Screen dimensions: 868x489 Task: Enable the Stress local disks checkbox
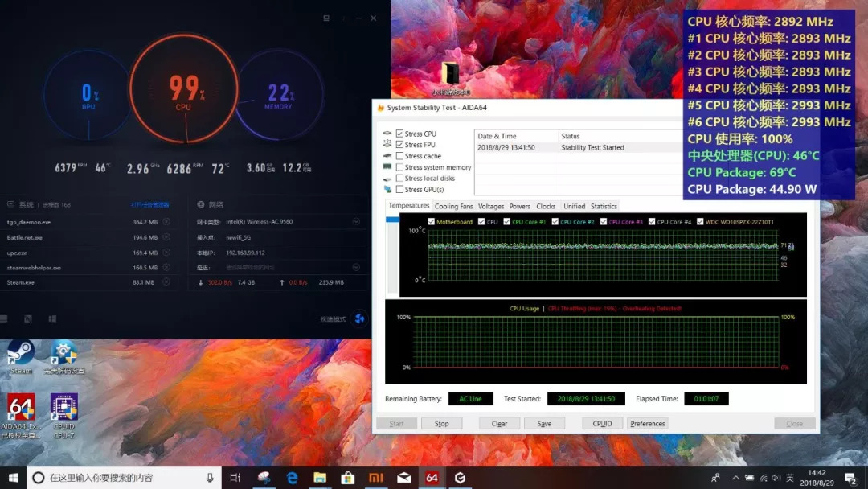pyautogui.click(x=399, y=178)
